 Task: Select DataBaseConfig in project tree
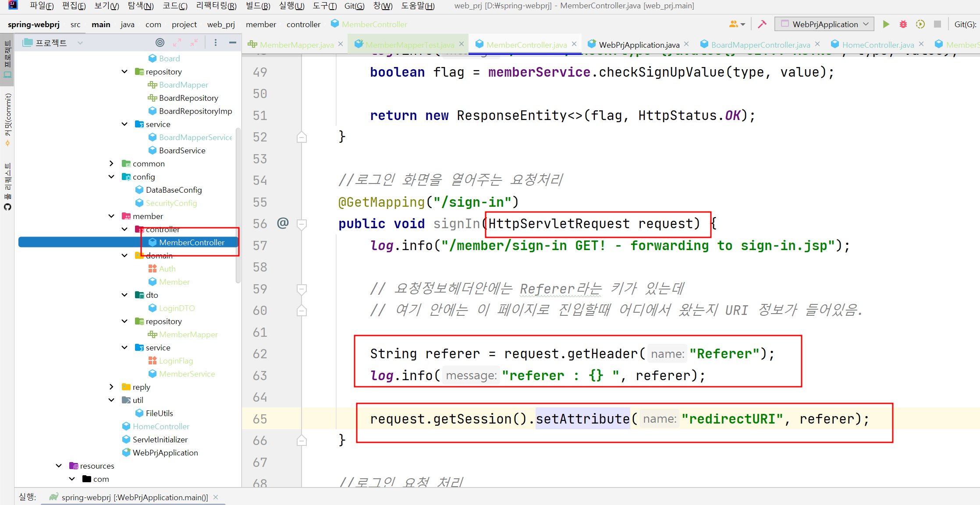pos(174,190)
